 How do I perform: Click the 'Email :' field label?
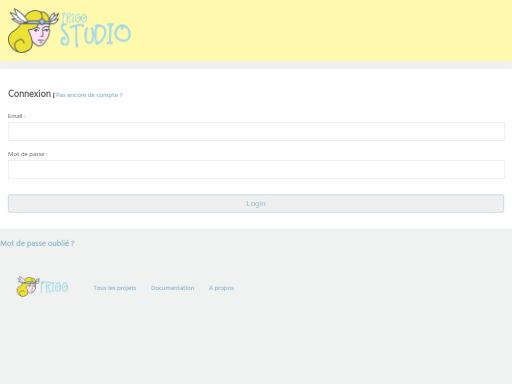(16, 116)
